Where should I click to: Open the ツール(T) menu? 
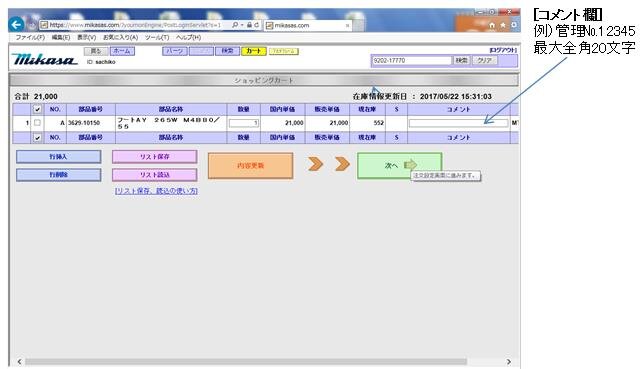(x=157, y=37)
